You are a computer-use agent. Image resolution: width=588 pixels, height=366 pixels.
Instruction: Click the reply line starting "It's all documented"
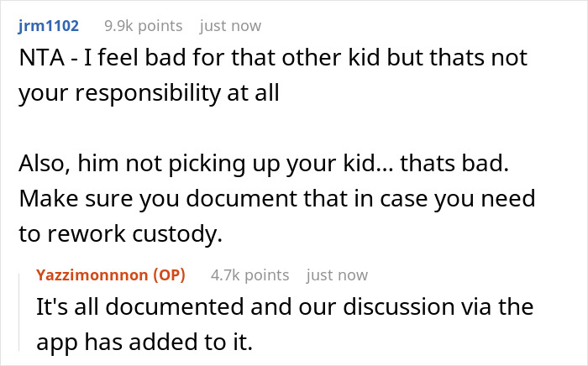coord(284,308)
